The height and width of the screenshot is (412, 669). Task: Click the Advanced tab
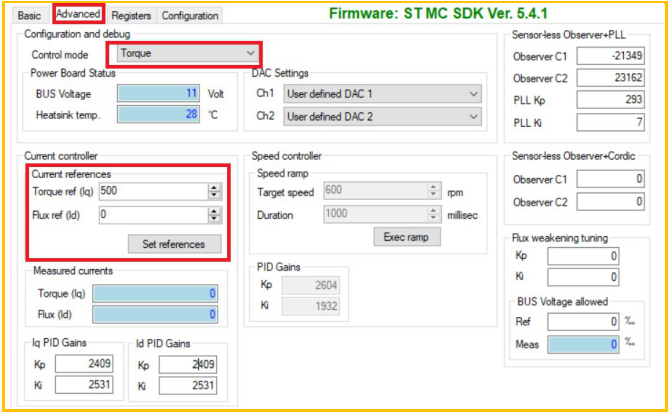click(78, 15)
